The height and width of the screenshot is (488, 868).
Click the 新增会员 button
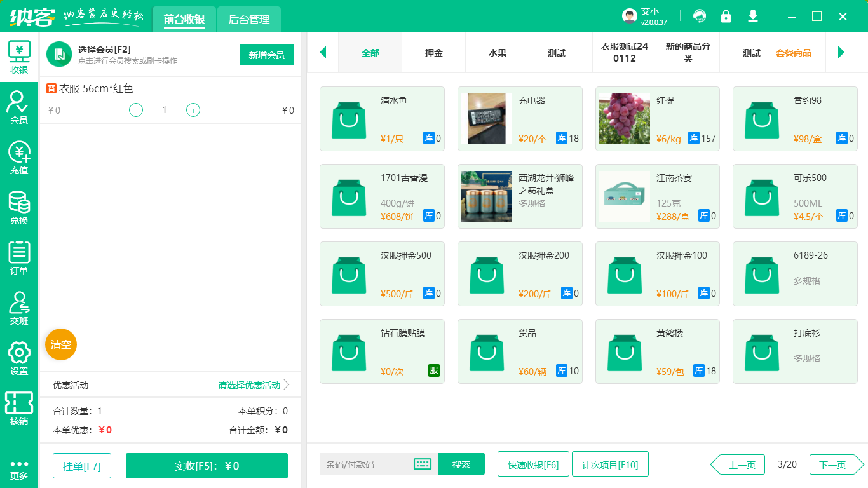266,55
